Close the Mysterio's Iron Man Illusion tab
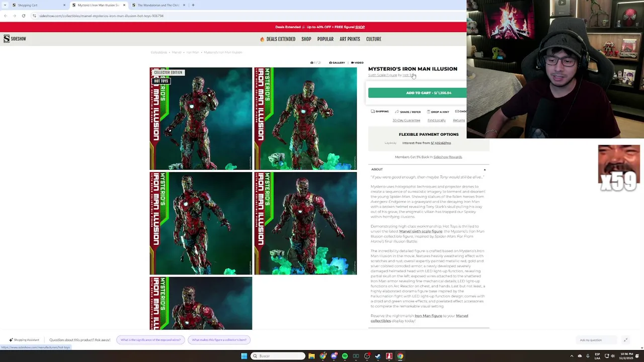Image resolution: width=644 pixels, height=362 pixels. pyautogui.click(x=124, y=5)
